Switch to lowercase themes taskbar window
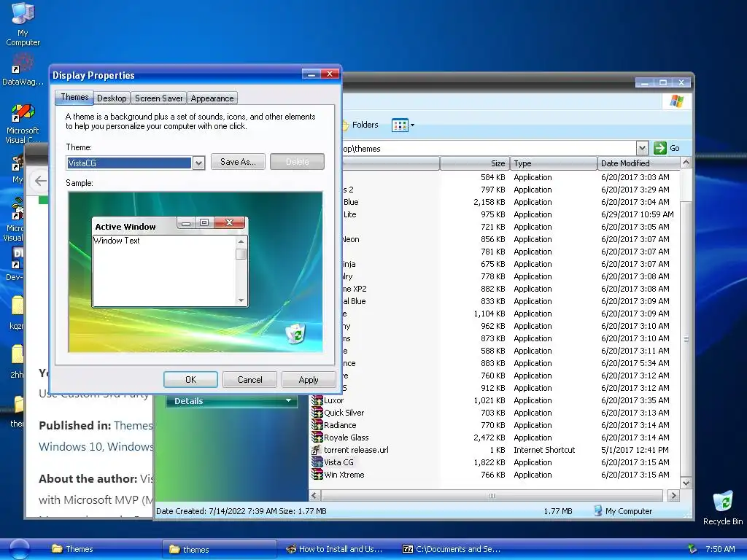This screenshot has height=560, width=747. (219, 549)
